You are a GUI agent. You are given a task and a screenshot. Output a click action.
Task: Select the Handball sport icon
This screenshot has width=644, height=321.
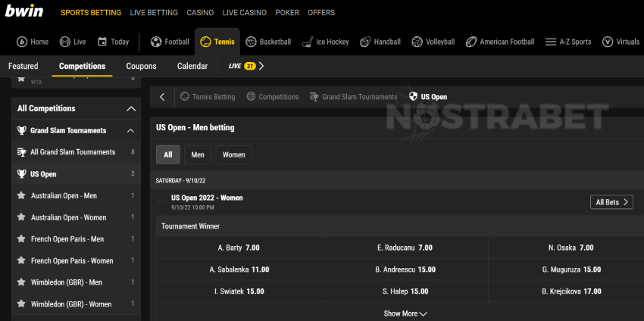[x=365, y=42]
